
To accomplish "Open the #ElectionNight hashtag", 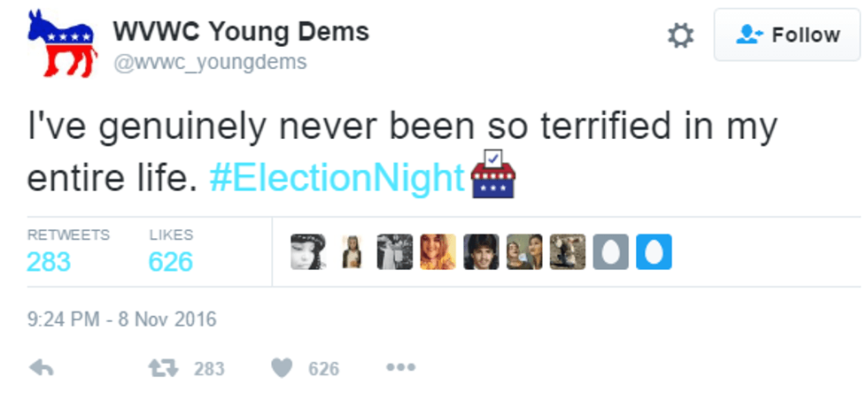I will click(337, 177).
